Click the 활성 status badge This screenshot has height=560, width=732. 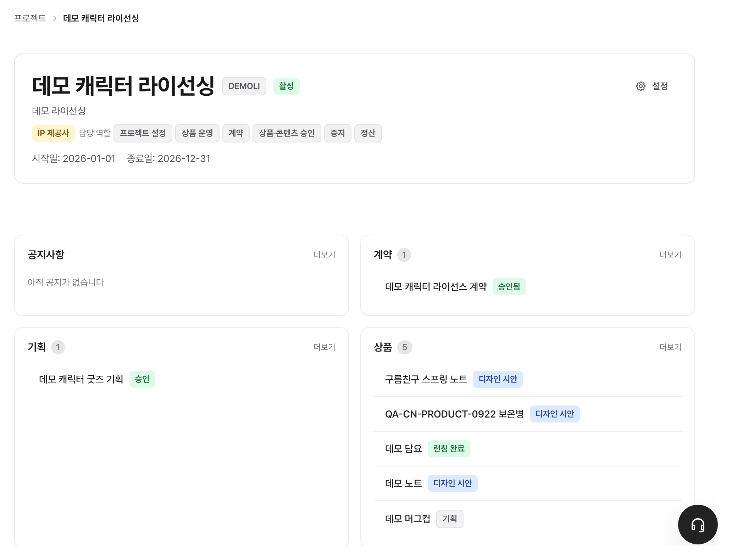(x=286, y=86)
